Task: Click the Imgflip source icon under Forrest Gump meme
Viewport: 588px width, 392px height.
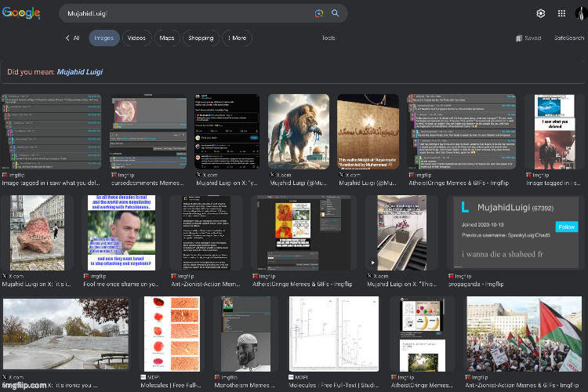Action: click(x=86, y=276)
